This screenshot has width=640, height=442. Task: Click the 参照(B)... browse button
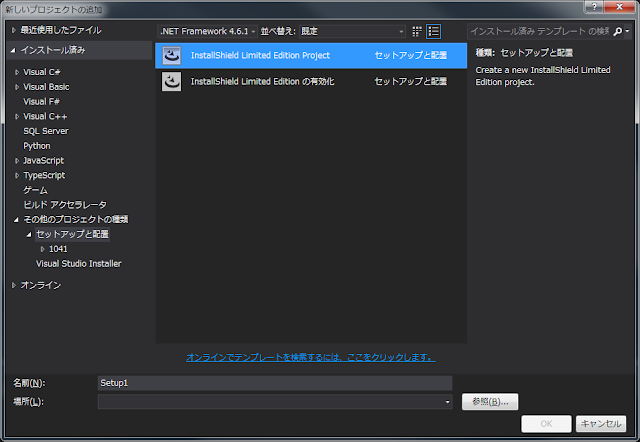(490, 402)
